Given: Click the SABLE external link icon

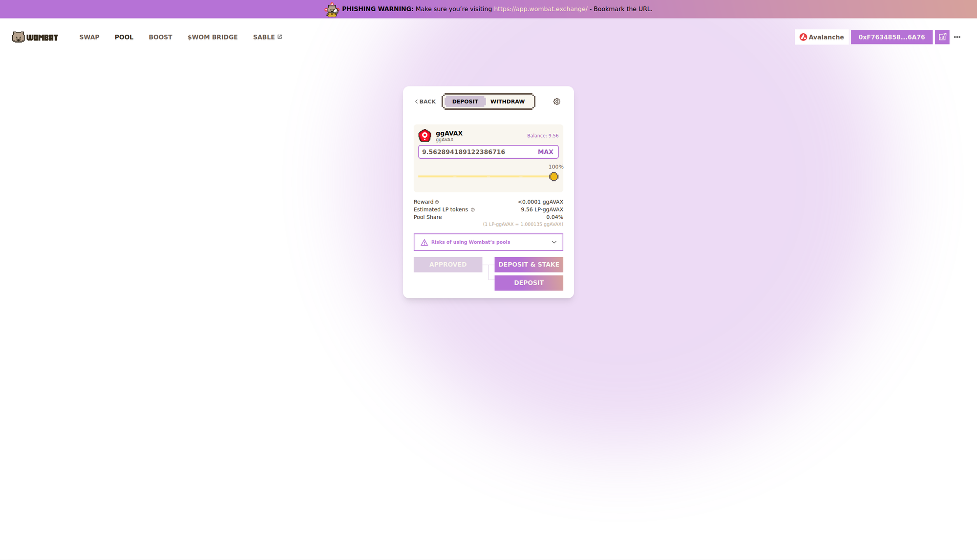Looking at the screenshot, I should coord(280,37).
